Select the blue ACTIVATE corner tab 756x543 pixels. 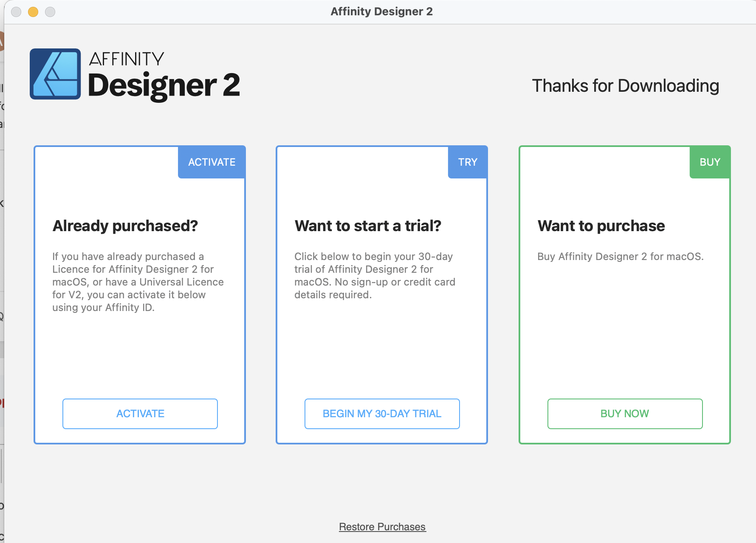[x=212, y=162]
